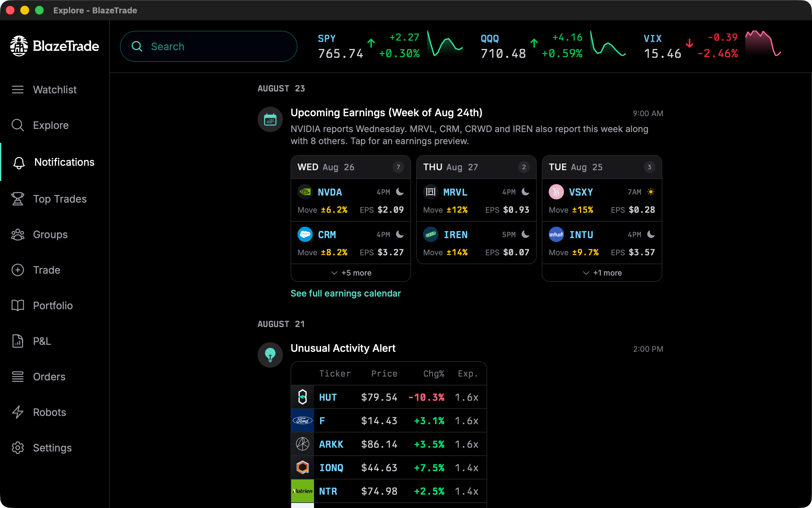The width and height of the screenshot is (812, 508).
Task: Click the search bar magnifier icon
Action: 137,46
